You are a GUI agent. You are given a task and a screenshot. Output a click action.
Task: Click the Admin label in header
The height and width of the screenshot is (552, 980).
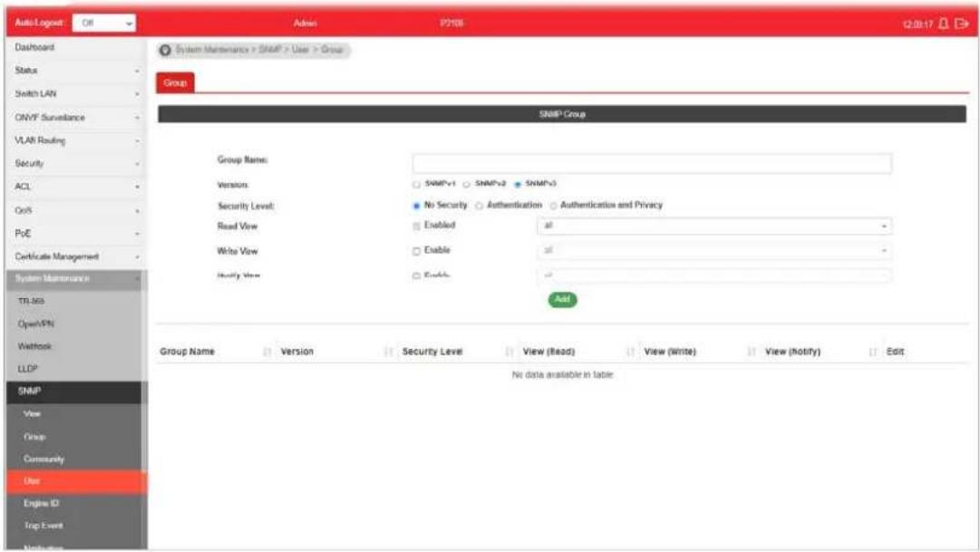click(x=305, y=24)
